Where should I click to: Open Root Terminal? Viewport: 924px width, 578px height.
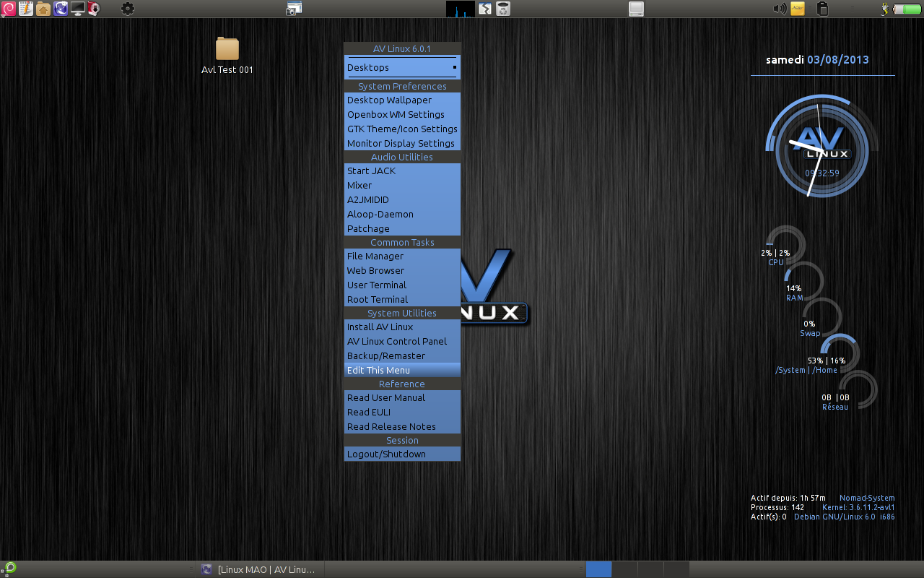coord(402,300)
